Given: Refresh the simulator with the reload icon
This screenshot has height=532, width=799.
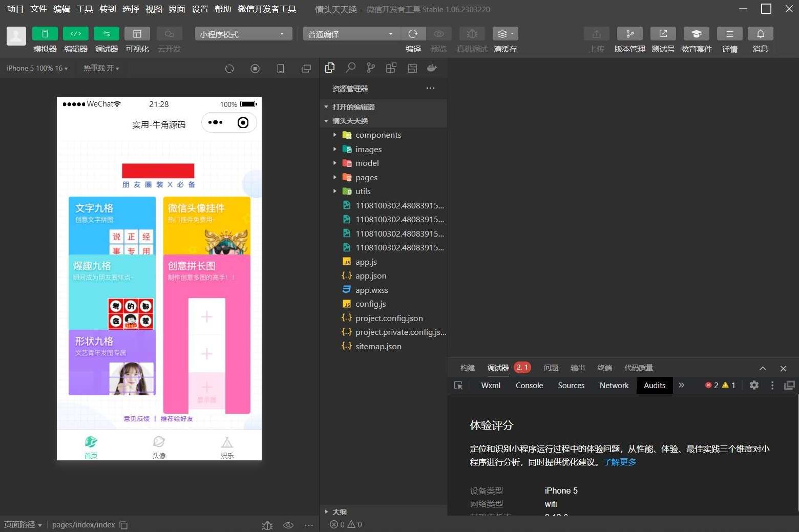Looking at the screenshot, I should point(229,68).
